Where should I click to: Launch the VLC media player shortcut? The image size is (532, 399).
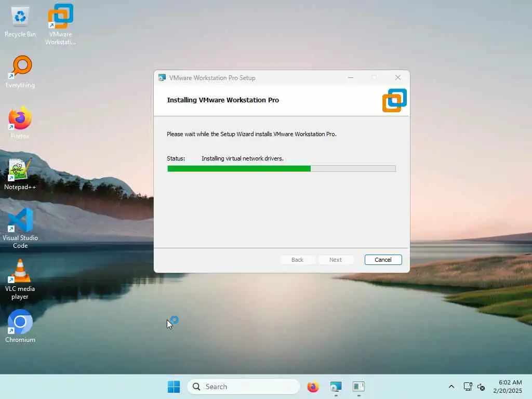point(20,279)
